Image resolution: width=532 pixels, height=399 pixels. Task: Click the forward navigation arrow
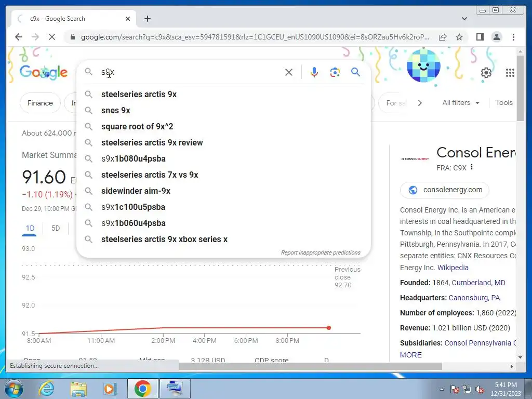coord(35,37)
